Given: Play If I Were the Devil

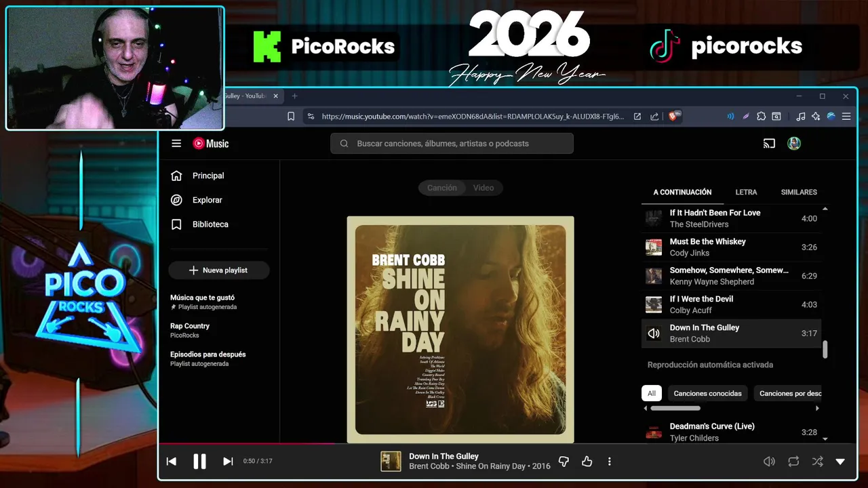Looking at the screenshot, I should tap(731, 304).
